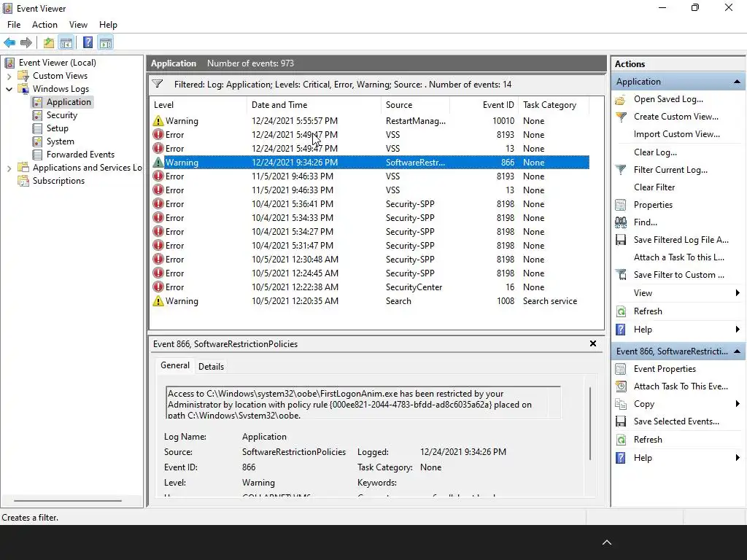This screenshot has height=560, width=747.
Task: Open Help submenu arrow under Application section
Action: click(x=738, y=330)
